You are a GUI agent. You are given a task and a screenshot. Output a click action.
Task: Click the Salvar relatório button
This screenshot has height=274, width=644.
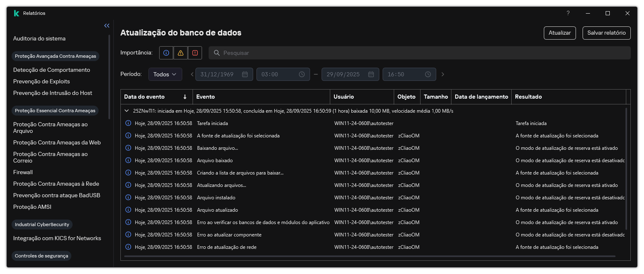tap(606, 33)
